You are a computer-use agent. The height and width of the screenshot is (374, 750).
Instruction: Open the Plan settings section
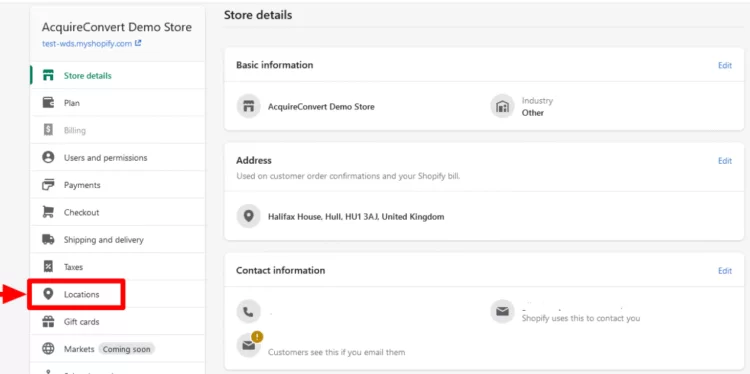click(x=118, y=103)
